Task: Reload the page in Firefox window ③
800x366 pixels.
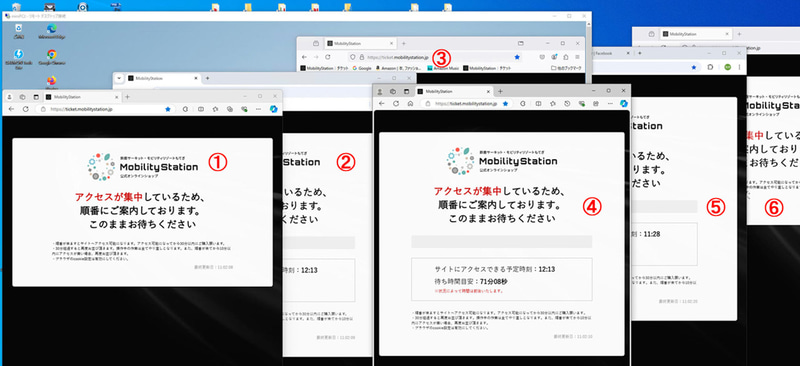Action: [328, 57]
